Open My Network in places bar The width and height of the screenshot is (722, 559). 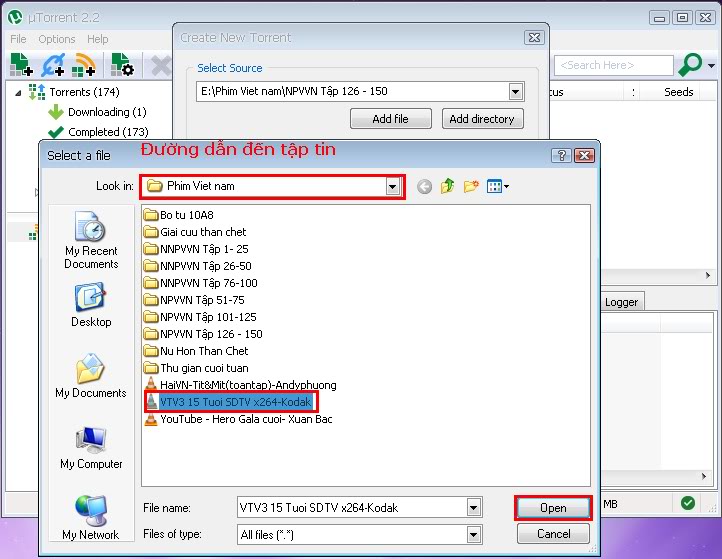[91, 518]
